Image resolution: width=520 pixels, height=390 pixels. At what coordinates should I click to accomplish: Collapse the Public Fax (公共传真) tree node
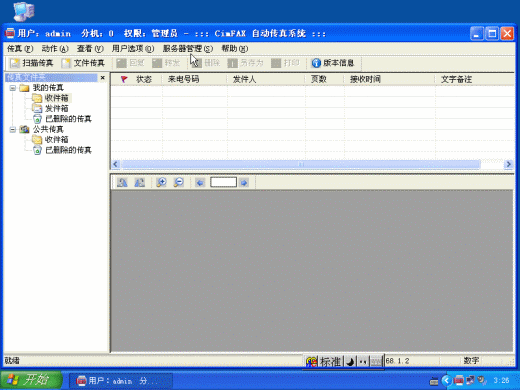pyautogui.click(x=13, y=129)
